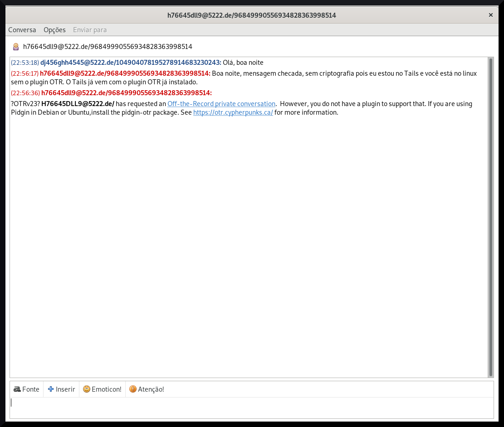
Task: Click the 22:53:18 timestamp
Action: click(x=25, y=63)
